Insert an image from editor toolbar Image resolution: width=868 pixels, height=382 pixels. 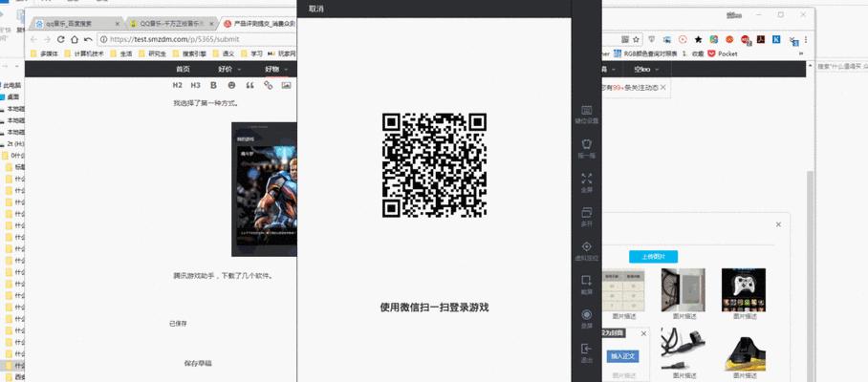coord(286,85)
